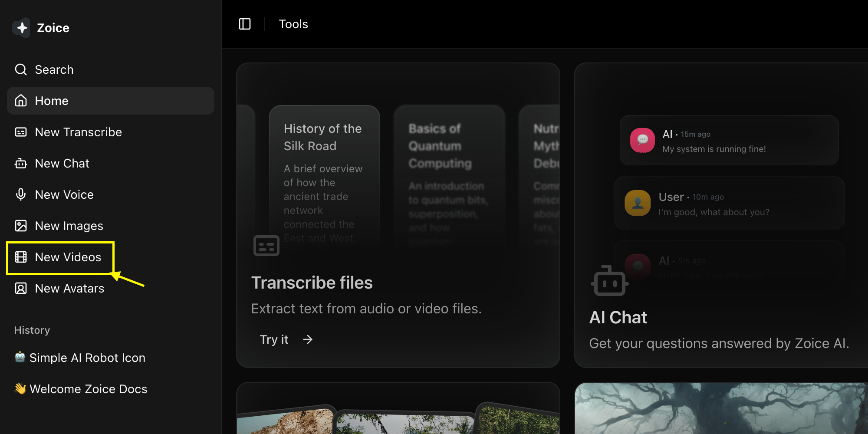868x434 pixels.
Task: Click the arrow next to Try it
Action: (x=308, y=339)
